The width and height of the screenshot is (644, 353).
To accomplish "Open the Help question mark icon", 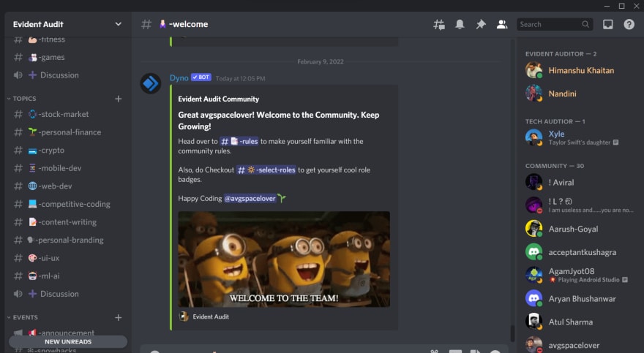I will tap(629, 25).
